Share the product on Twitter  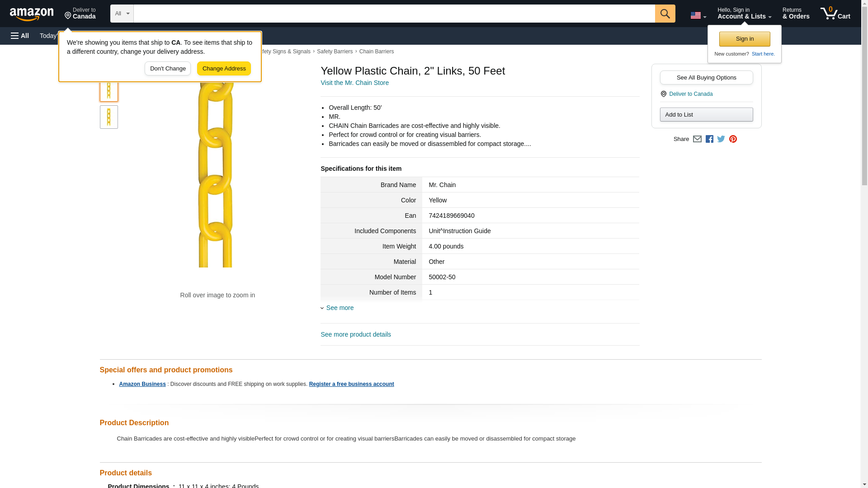click(721, 139)
